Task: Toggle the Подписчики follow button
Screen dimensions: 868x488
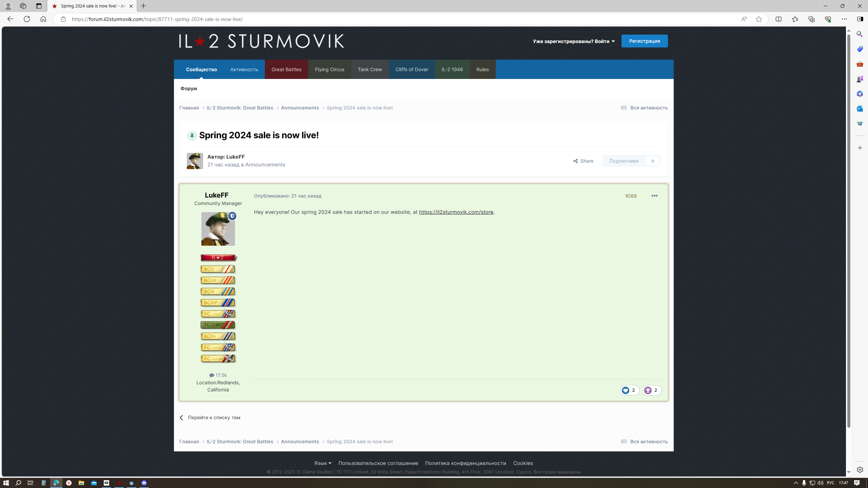Action: [624, 161]
